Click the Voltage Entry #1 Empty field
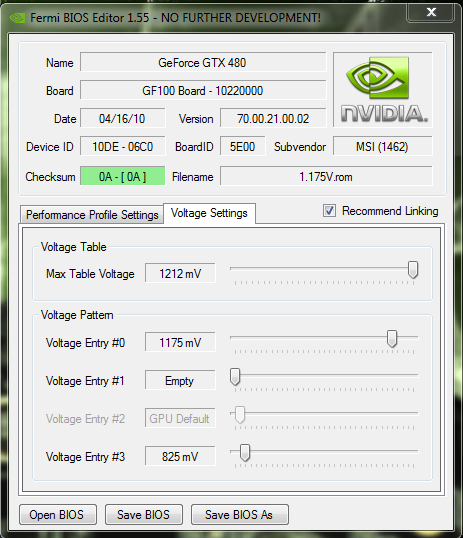The image size is (463, 538). pos(180,380)
